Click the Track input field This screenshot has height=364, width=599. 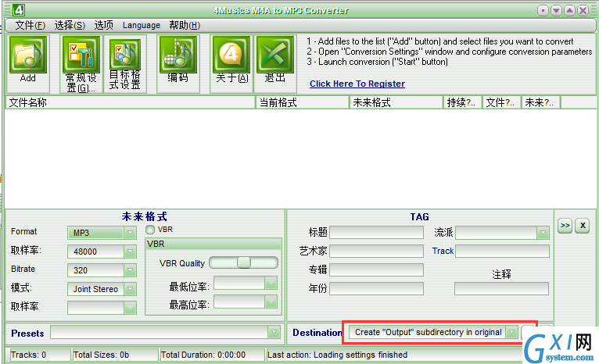(x=502, y=251)
